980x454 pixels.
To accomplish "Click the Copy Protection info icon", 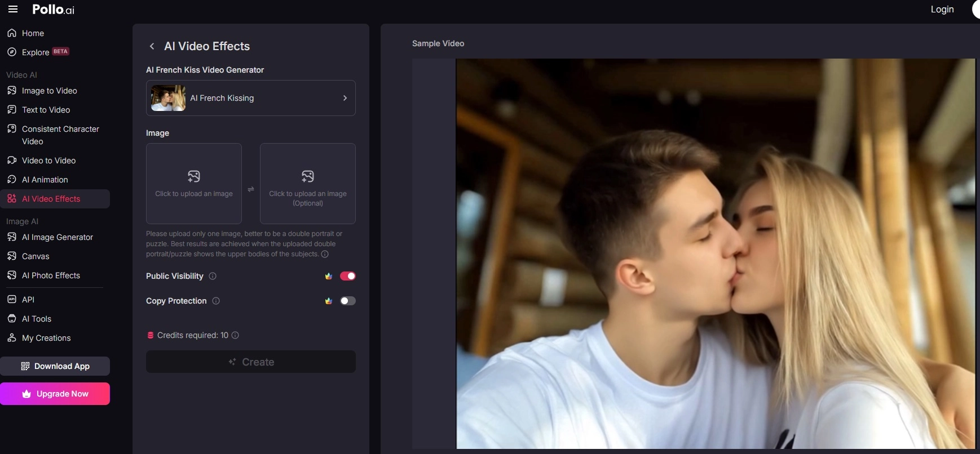I will click(216, 301).
